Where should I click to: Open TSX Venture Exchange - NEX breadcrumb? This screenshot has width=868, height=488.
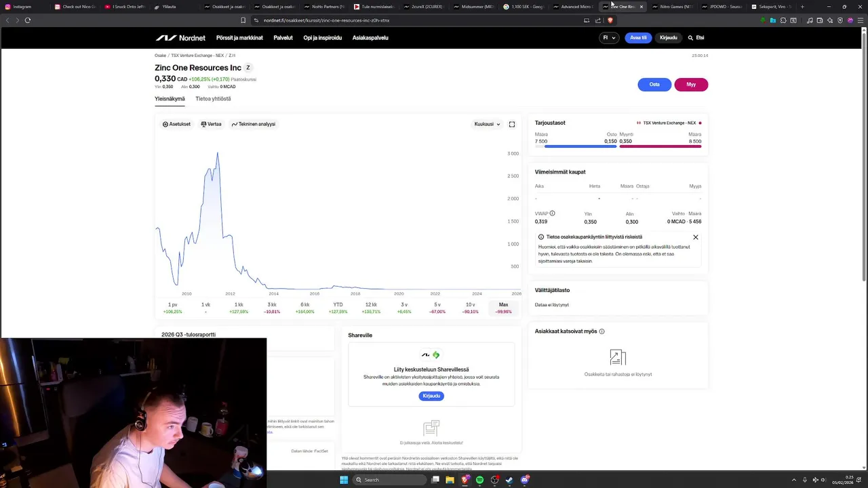pos(197,56)
